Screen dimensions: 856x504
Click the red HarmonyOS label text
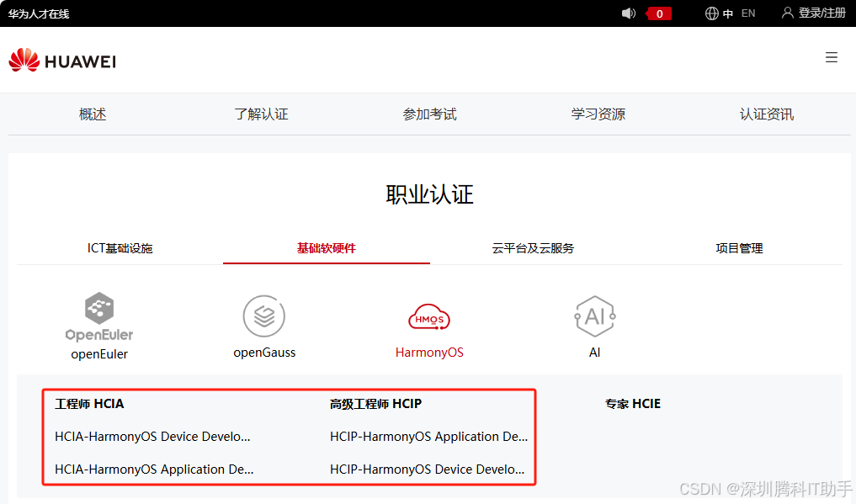[x=429, y=353]
